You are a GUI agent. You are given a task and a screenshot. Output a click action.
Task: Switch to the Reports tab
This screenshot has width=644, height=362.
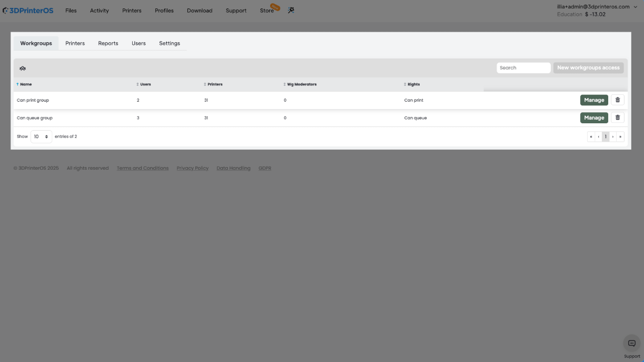point(108,43)
